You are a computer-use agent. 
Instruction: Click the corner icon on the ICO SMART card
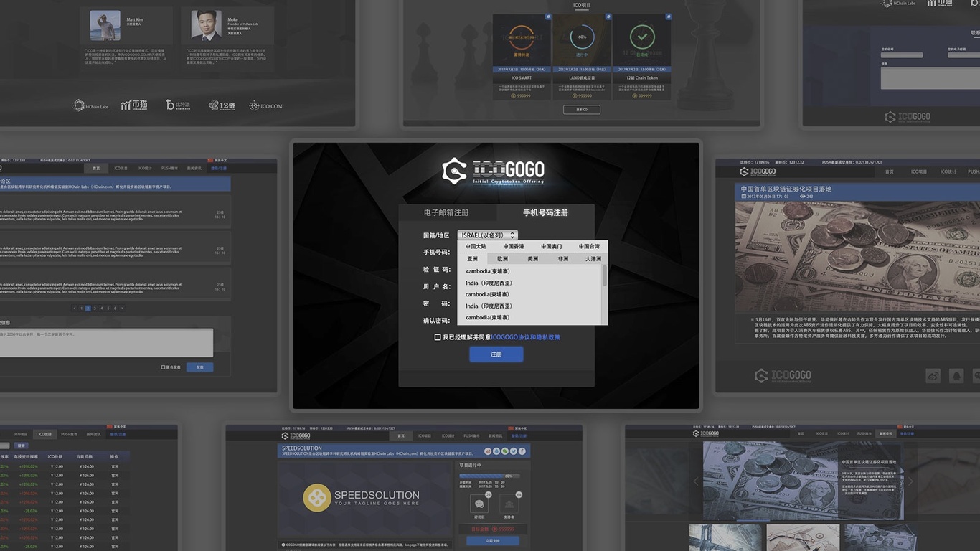click(x=548, y=17)
